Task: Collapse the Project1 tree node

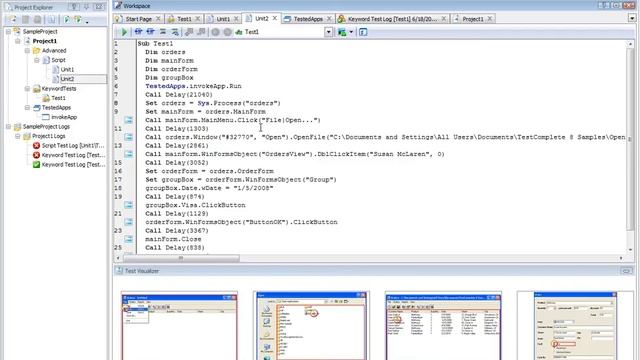Action: (18, 41)
